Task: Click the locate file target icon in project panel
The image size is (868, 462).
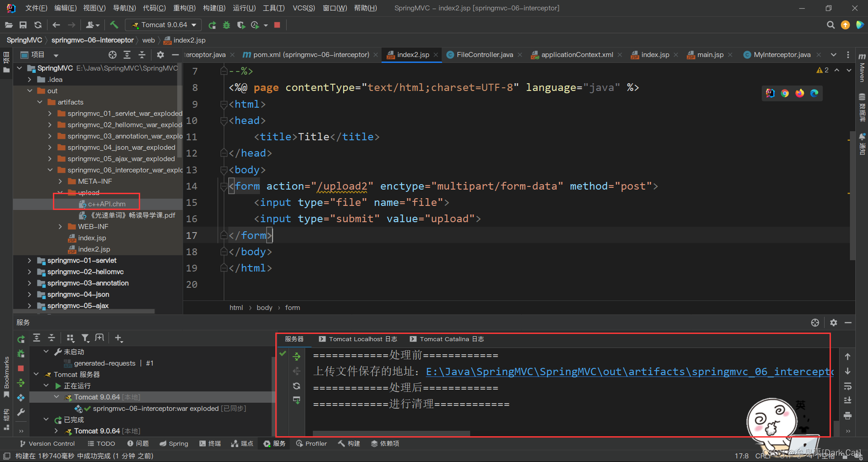Action: [113, 55]
